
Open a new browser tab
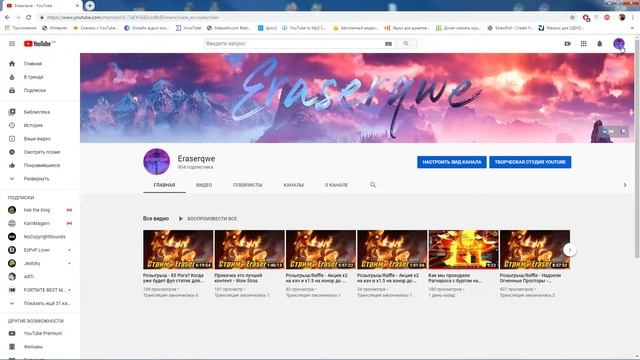coord(90,6)
